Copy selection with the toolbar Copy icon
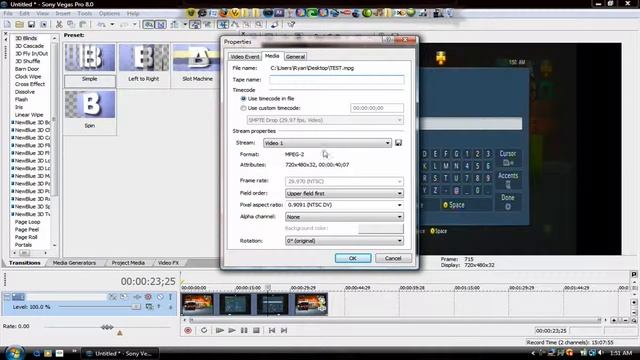Viewport: 640px width, 360px height. pyautogui.click(x=71, y=24)
